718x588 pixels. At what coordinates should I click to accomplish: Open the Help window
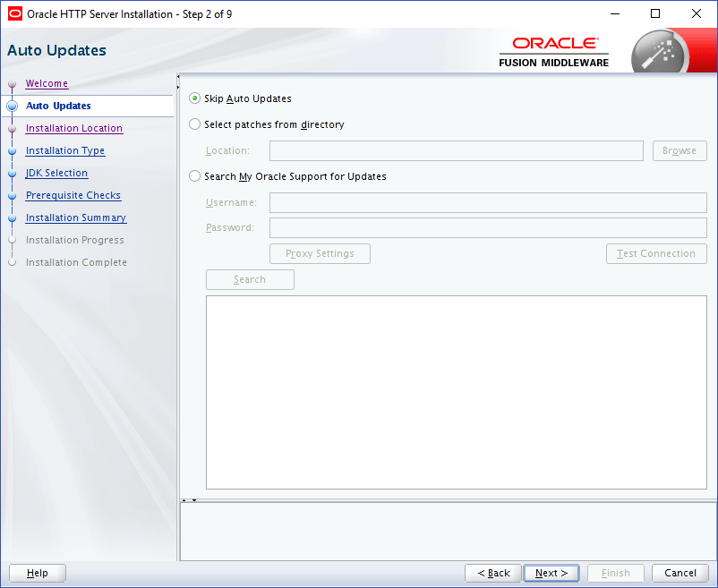[37, 573]
